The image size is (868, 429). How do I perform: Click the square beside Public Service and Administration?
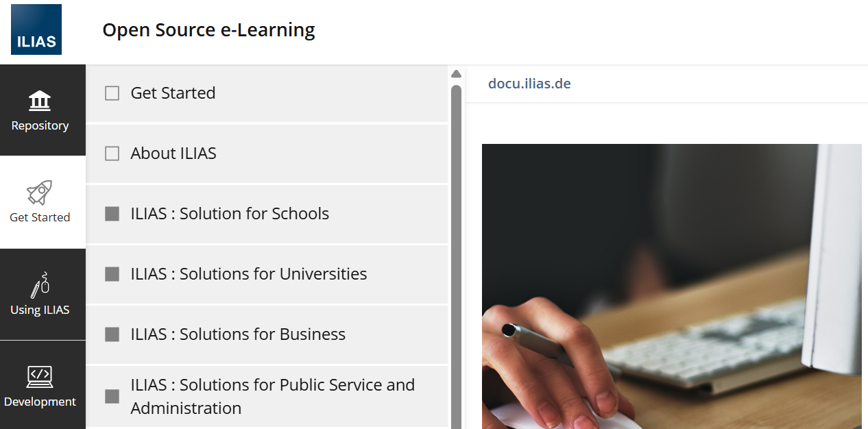pos(112,396)
